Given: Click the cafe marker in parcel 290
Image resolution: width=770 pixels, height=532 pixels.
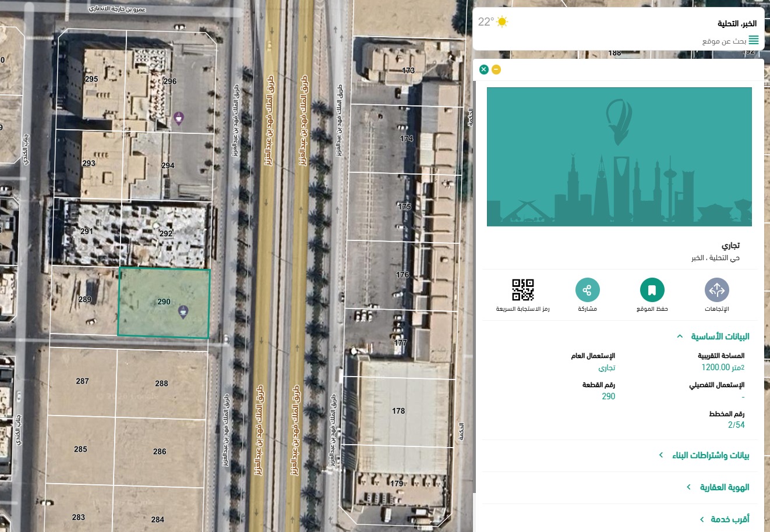Looking at the screenshot, I should [183, 312].
